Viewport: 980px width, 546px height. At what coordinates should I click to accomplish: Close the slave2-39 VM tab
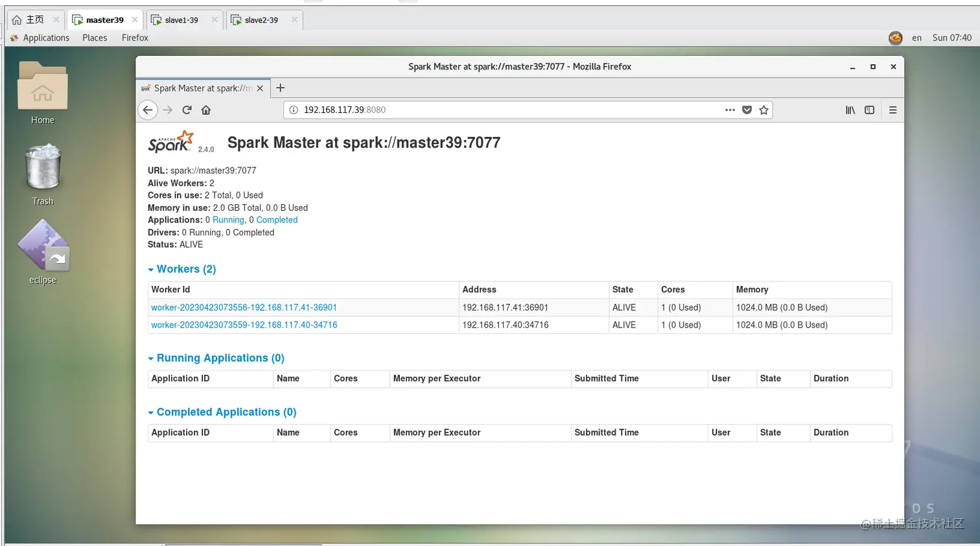click(x=294, y=19)
